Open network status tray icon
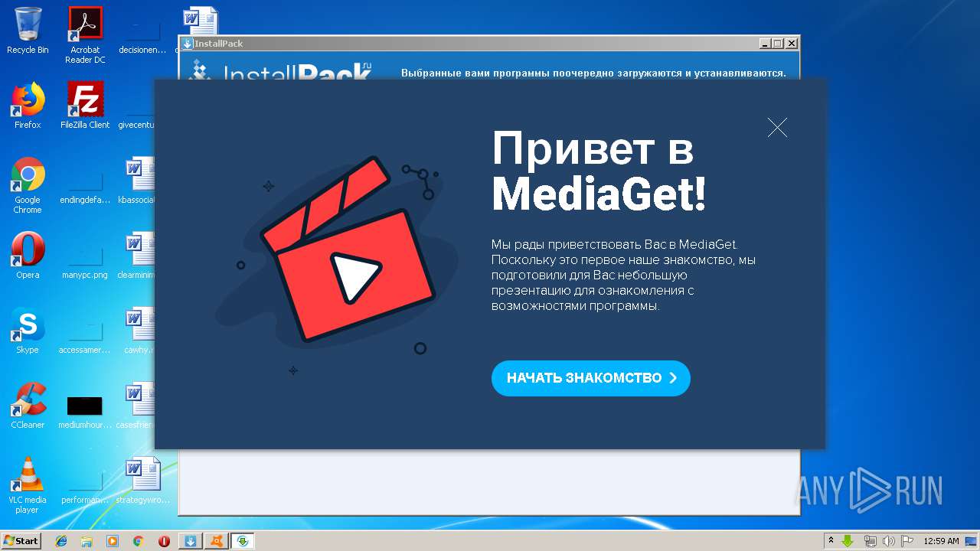 click(870, 541)
